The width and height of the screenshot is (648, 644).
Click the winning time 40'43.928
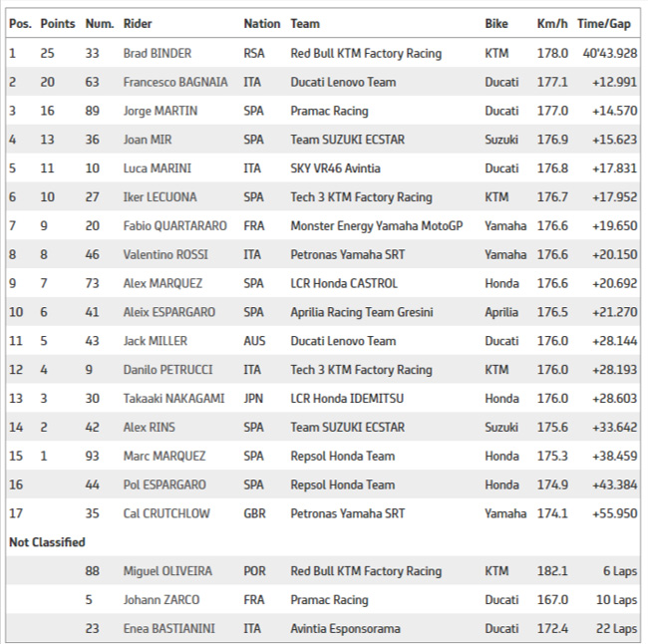[610, 53]
